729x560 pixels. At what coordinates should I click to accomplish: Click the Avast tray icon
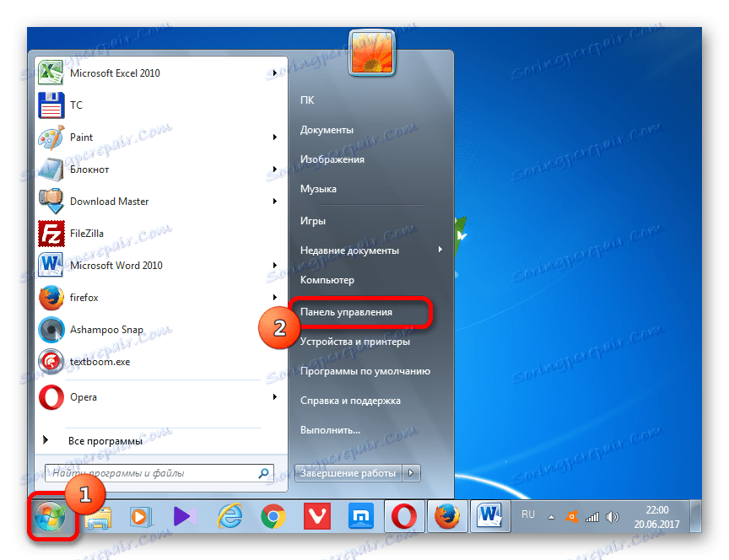point(572,516)
